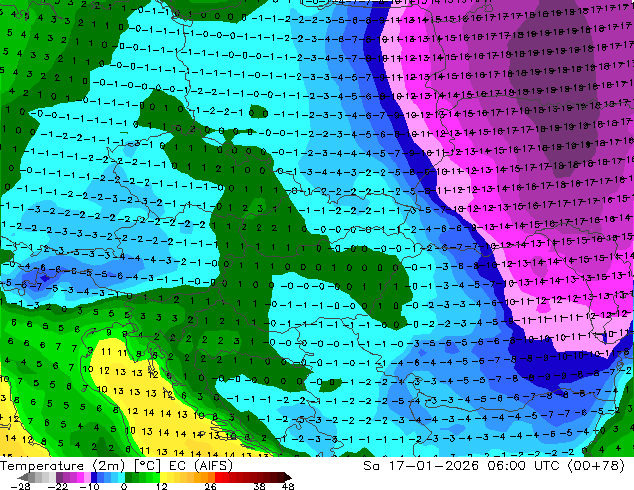
Task: Click the '38' legend scale label
Action: 260,486
